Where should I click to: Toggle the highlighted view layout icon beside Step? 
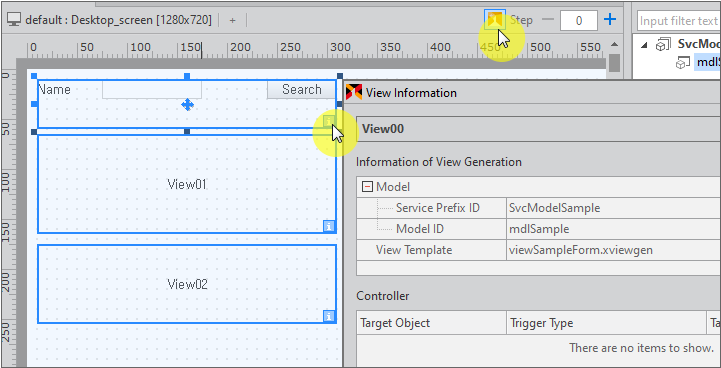(x=495, y=20)
